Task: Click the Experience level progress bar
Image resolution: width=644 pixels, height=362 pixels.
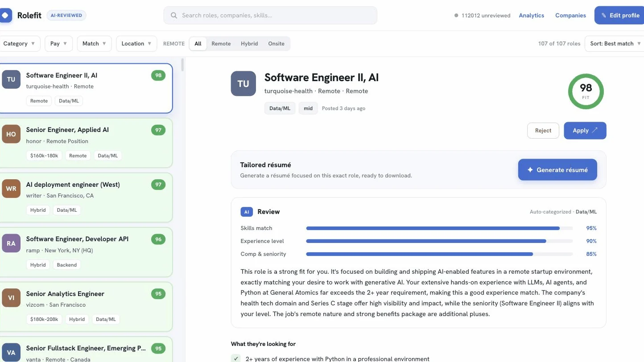Action: click(x=439, y=241)
